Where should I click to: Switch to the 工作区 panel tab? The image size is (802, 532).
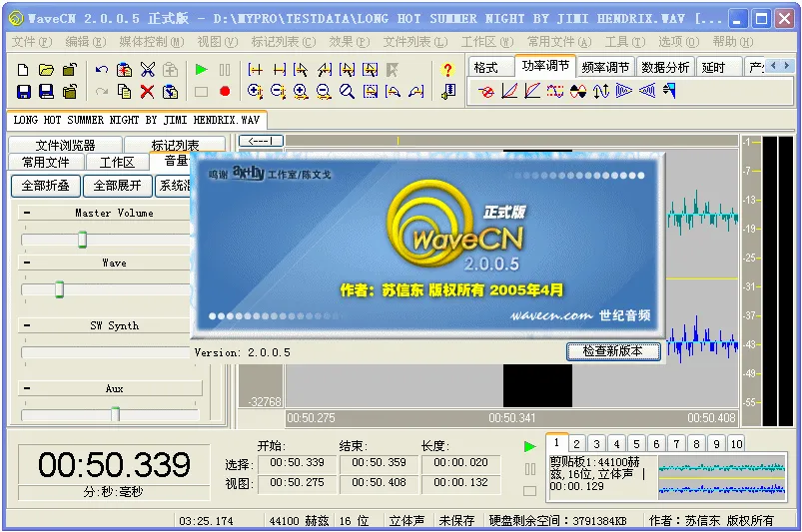pos(117,163)
